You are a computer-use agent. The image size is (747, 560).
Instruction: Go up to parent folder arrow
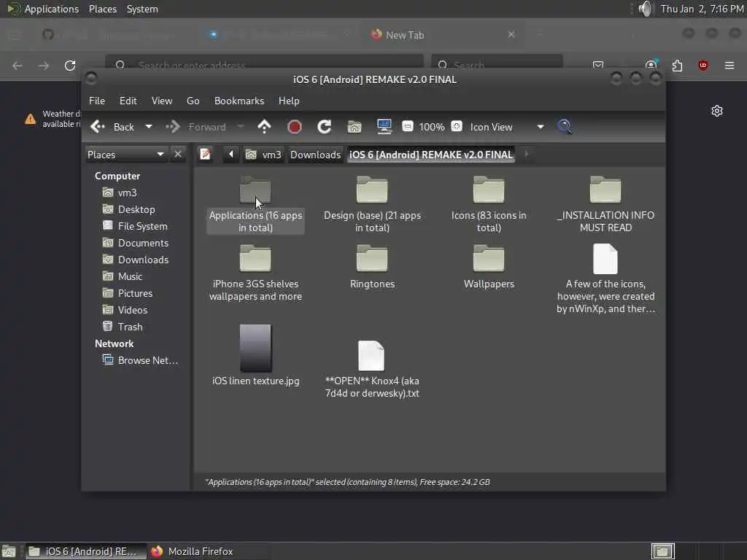(264, 127)
